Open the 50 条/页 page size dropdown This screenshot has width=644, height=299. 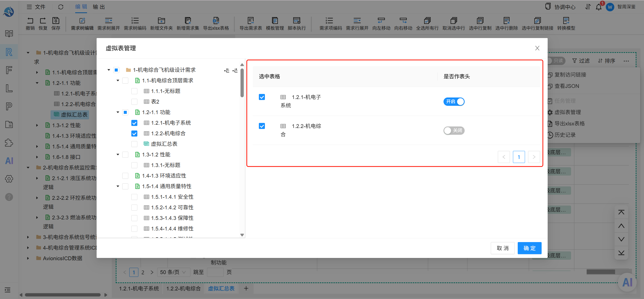coord(173,272)
